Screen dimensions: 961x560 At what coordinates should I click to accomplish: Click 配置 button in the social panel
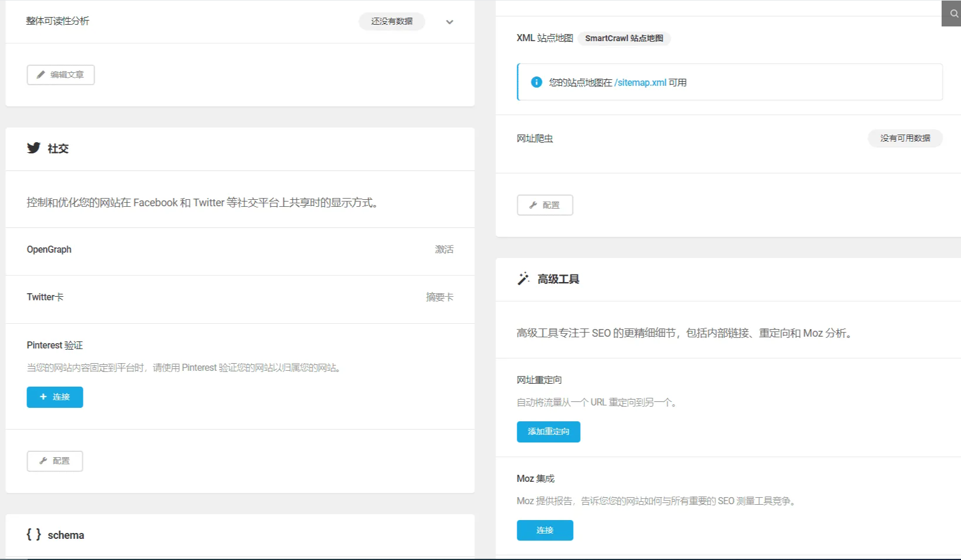click(x=55, y=461)
